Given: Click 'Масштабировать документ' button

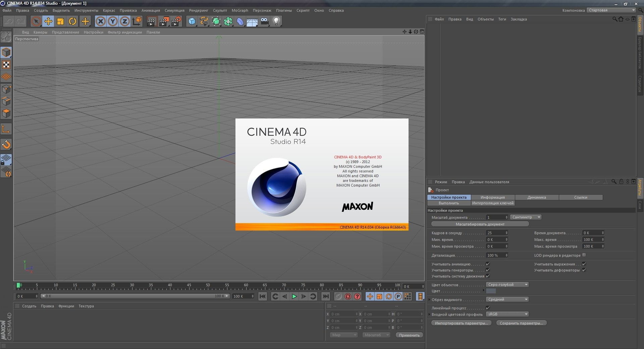Looking at the screenshot, I should (x=480, y=224).
